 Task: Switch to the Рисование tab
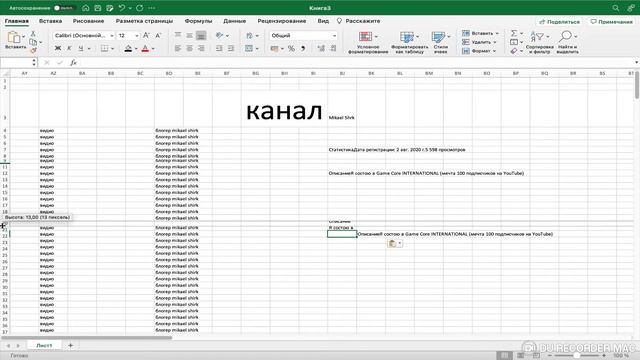pos(88,21)
